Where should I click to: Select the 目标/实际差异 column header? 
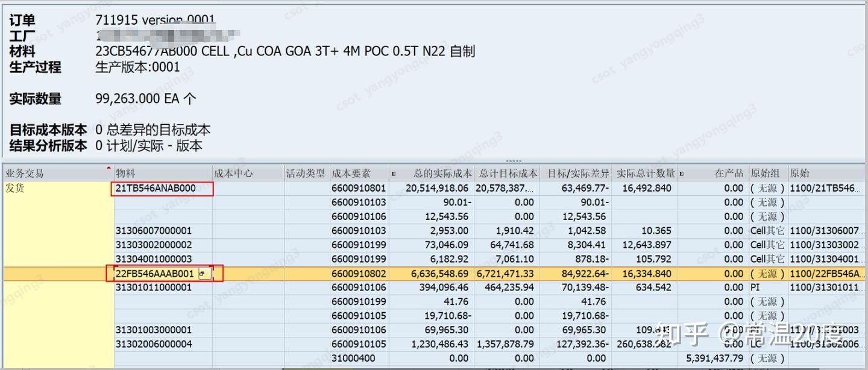pos(577,173)
